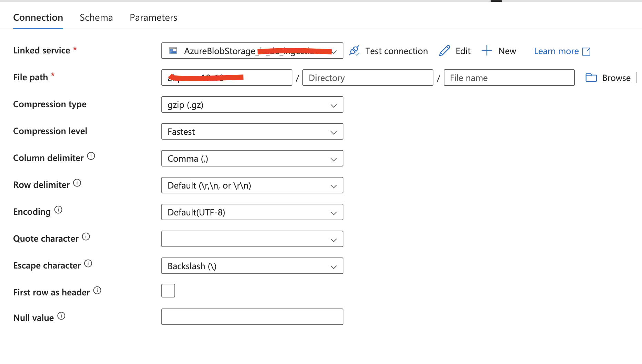
Task: Click the Column delimiter info icon
Action: click(x=91, y=156)
